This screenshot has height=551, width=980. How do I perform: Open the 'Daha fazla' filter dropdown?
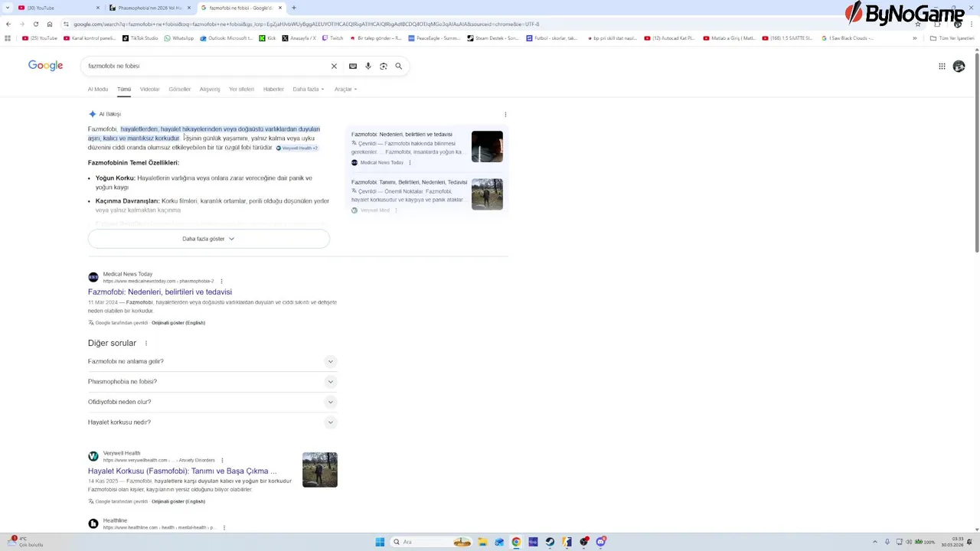click(309, 90)
